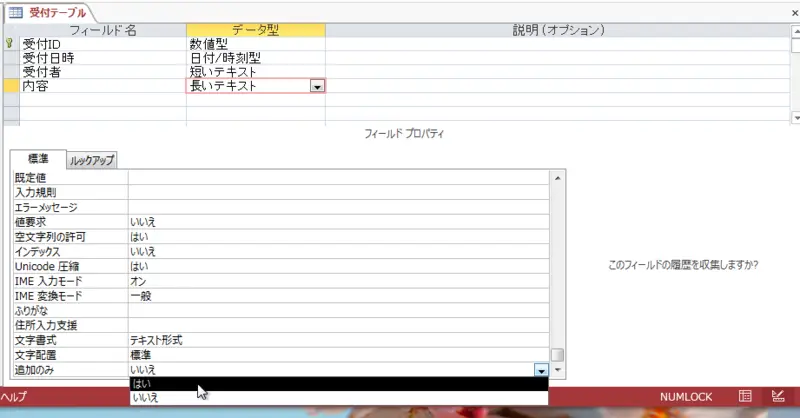Image resolution: width=800 pixels, height=418 pixels.
Task: Click the 受付日時 field name cell
Action: click(x=102, y=58)
